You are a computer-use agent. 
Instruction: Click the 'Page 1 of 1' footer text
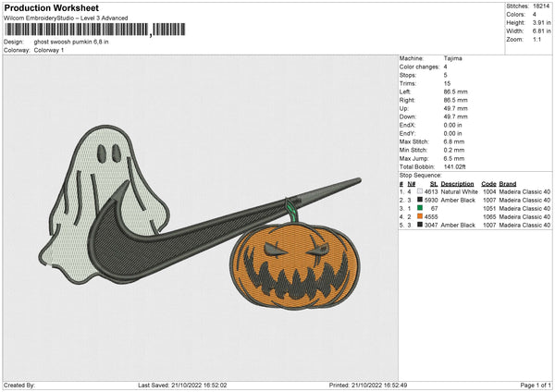(536, 385)
